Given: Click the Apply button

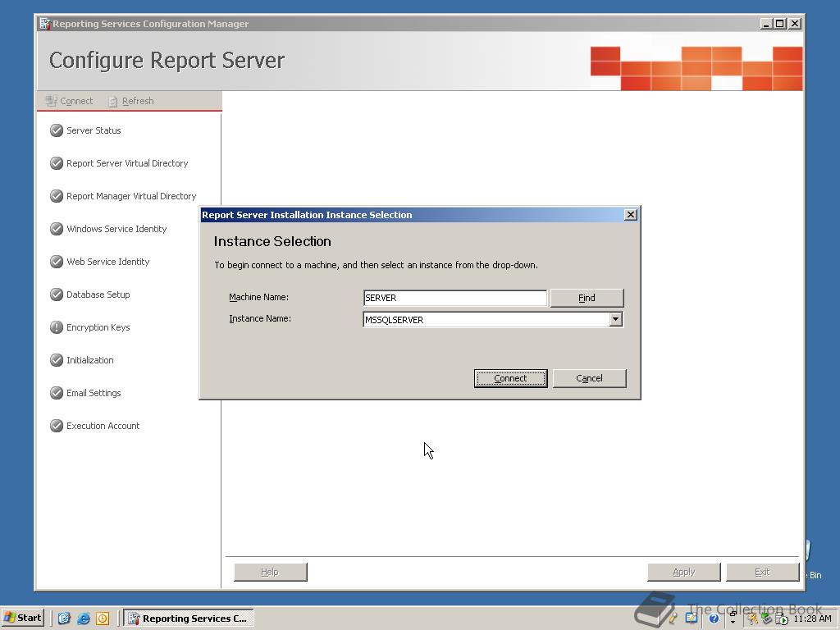Looking at the screenshot, I should 684,572.
